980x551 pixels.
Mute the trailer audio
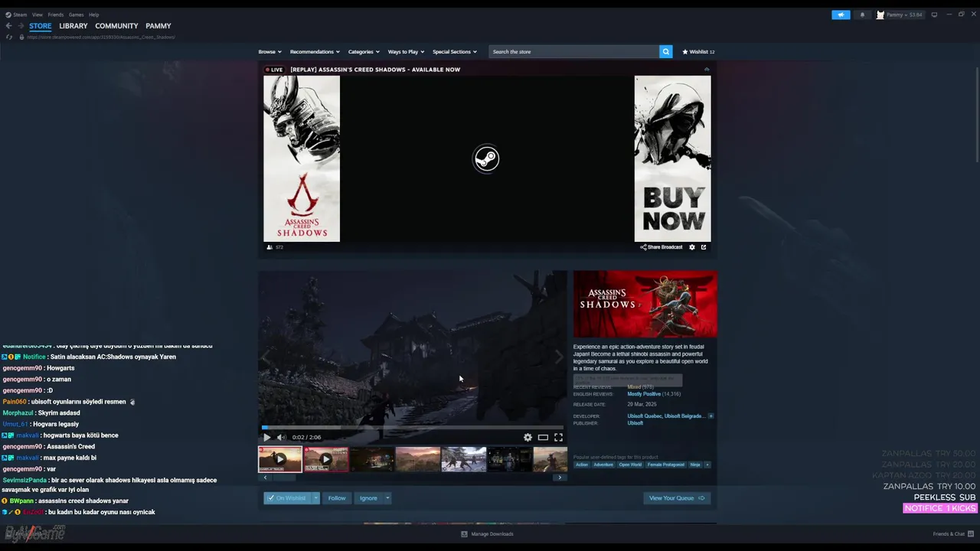pos(281,437)
